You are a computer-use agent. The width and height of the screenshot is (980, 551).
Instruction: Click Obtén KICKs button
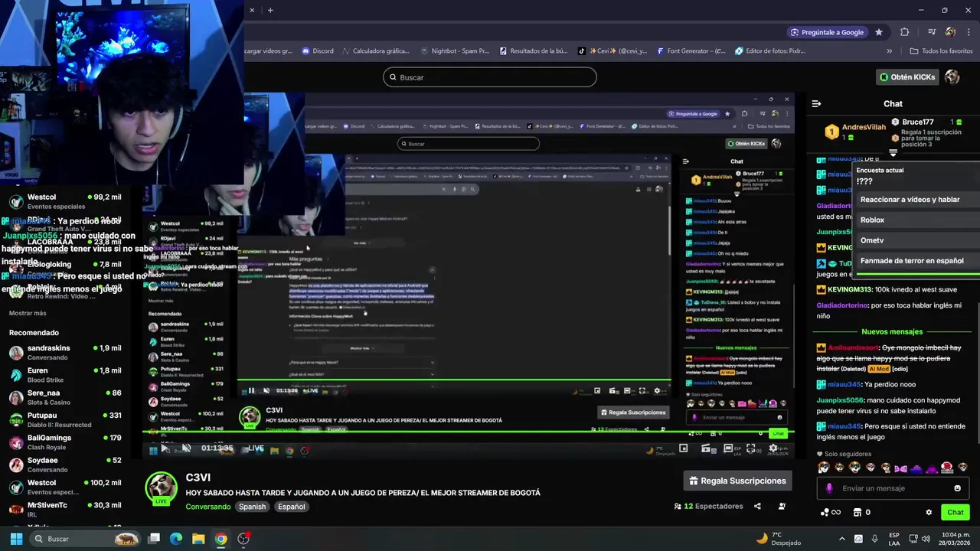tap(907, 77)
